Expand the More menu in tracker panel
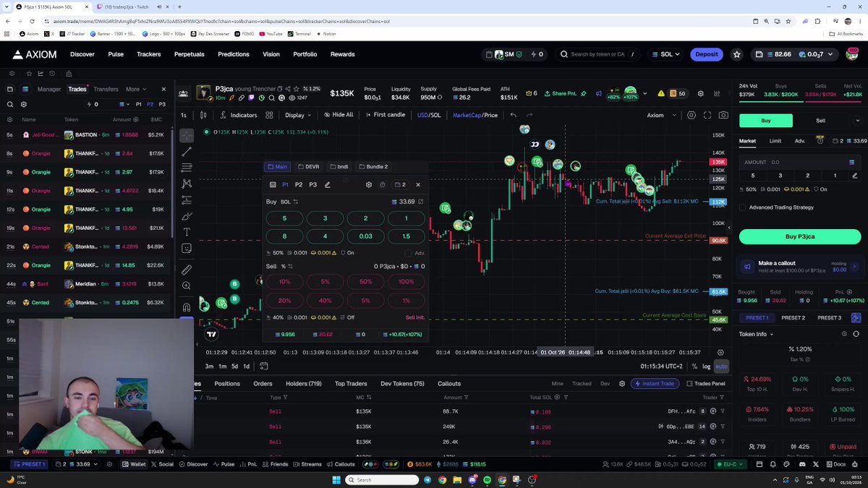 click(x=135, y=89)
